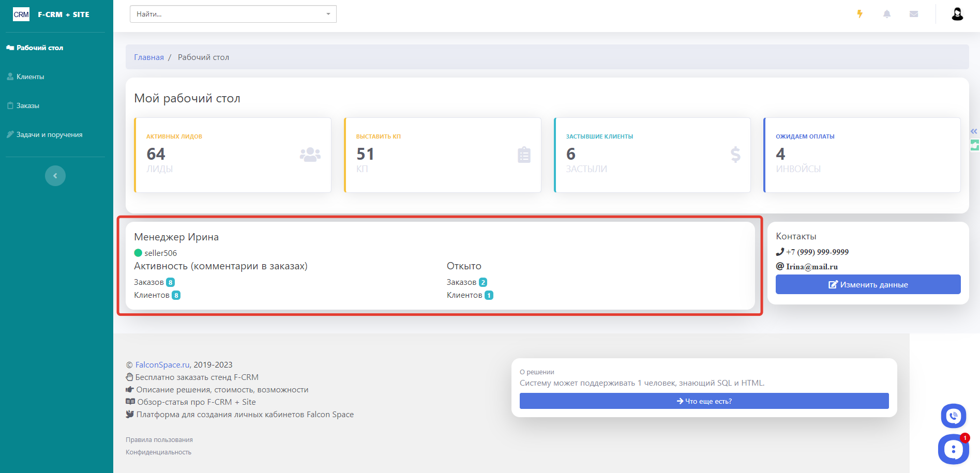Go to Клиенты in sidebar
The height and width of the screenshot is (473, 980).
pyautogui.click(x=30, y=77)
